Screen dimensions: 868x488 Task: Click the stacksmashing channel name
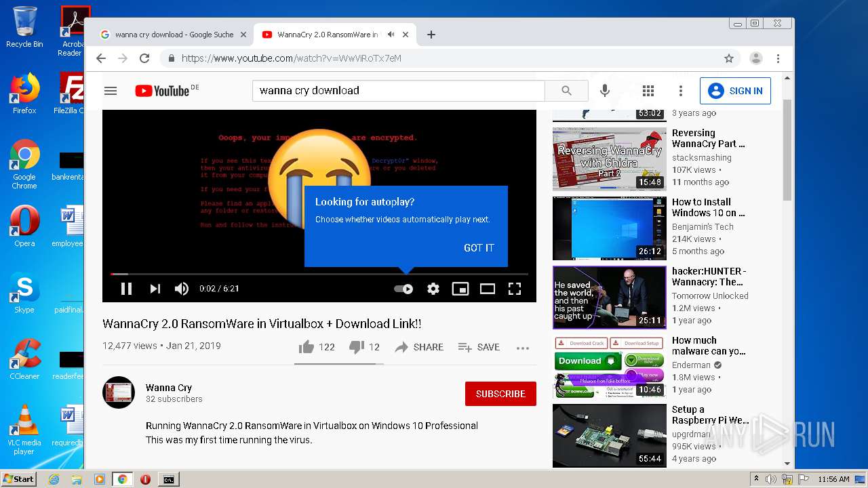tap(702, 158)
